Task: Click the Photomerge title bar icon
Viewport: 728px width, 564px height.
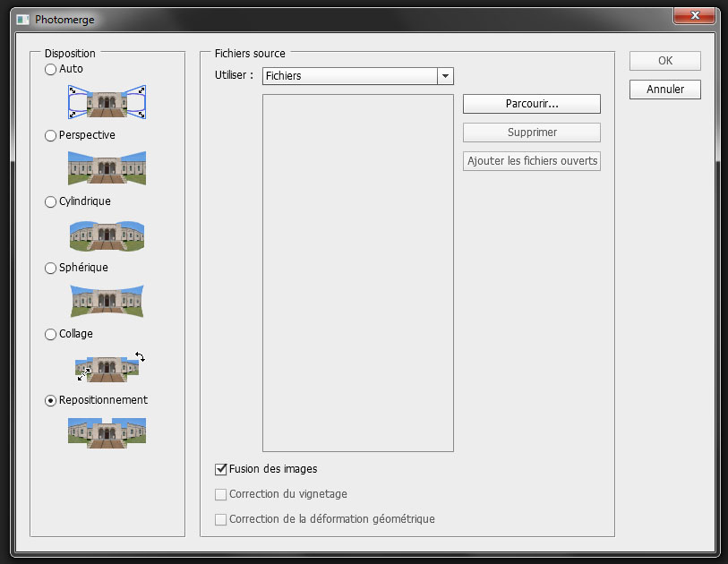Action: tap(22, 20)
